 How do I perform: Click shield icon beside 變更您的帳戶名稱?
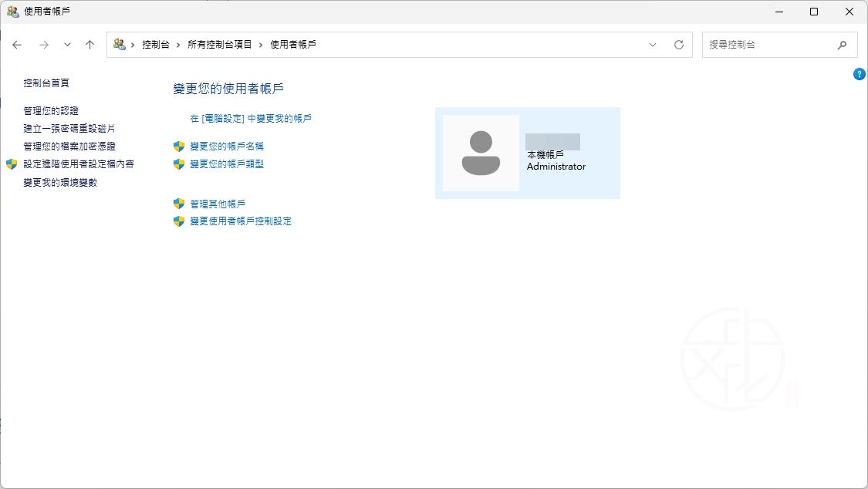coord(179,146)
